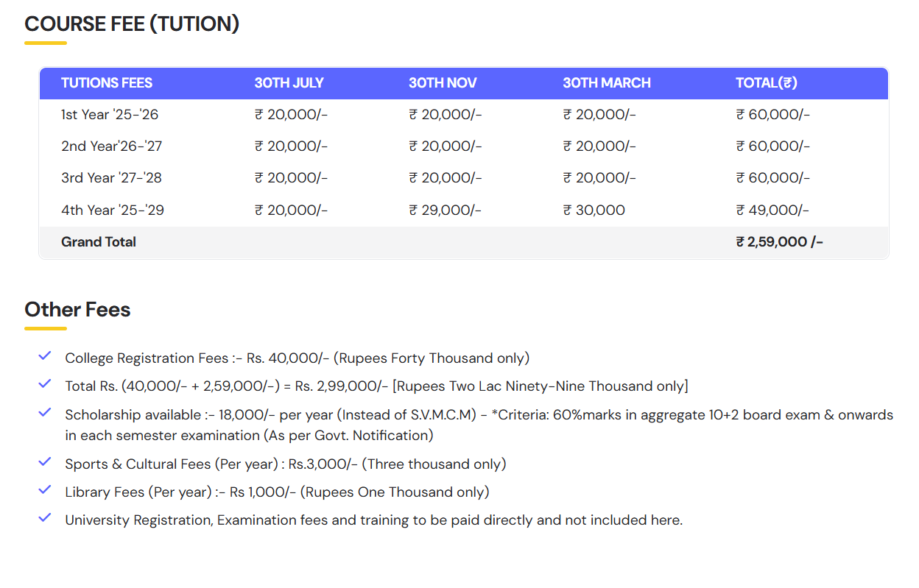This screenshot has width=919, height=588.
Task: Click checkmark beside University Registration note
Action: [45, 518]
